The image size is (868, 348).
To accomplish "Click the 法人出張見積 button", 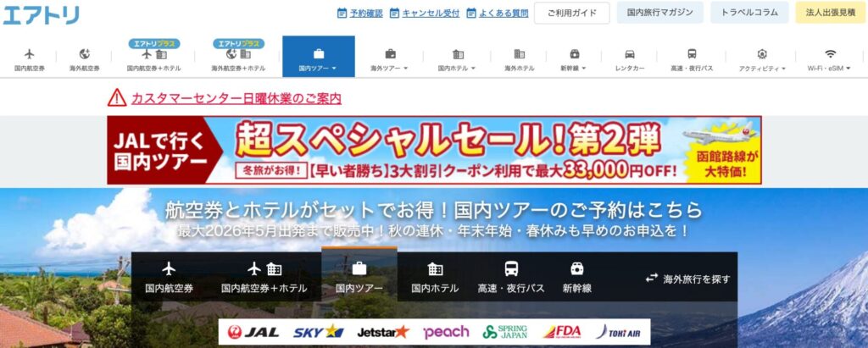I will pos(829,13).
